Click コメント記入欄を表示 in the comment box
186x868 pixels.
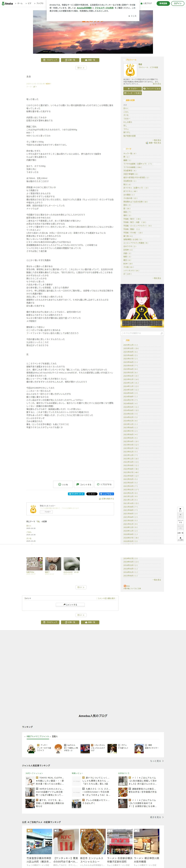106,598
